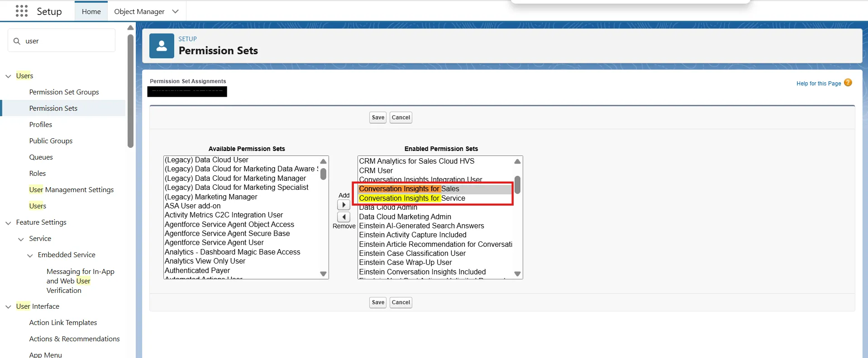Open the Object Manager tab
Screen dimensions: 868x358
[139, 11]
